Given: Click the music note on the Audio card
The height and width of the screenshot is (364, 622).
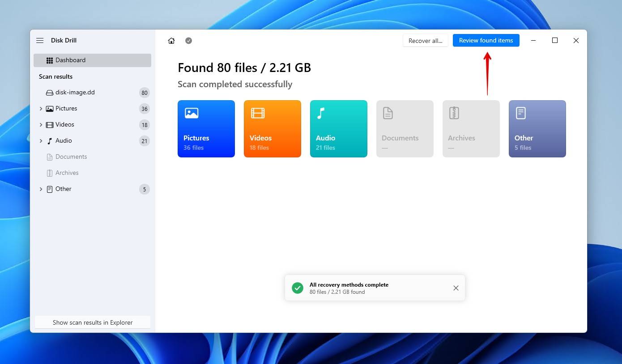Looking at the screenshot, I should pos(320,113).
